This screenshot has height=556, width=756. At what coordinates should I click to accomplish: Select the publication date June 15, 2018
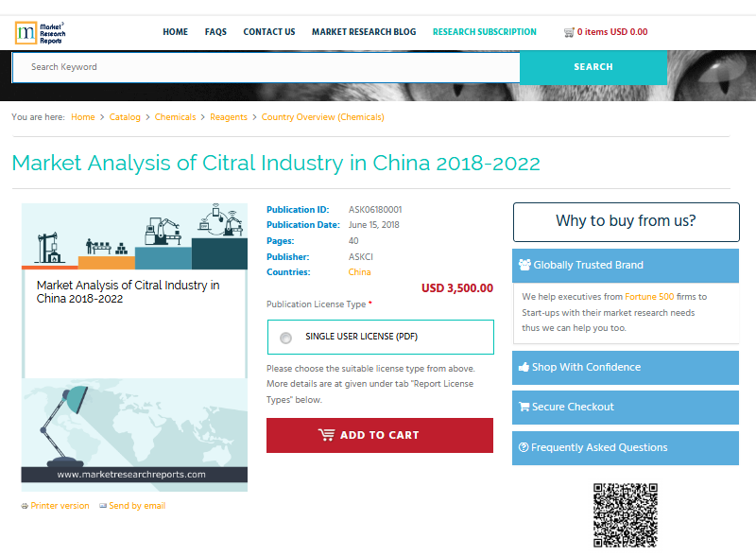click(x=373, y=225)
